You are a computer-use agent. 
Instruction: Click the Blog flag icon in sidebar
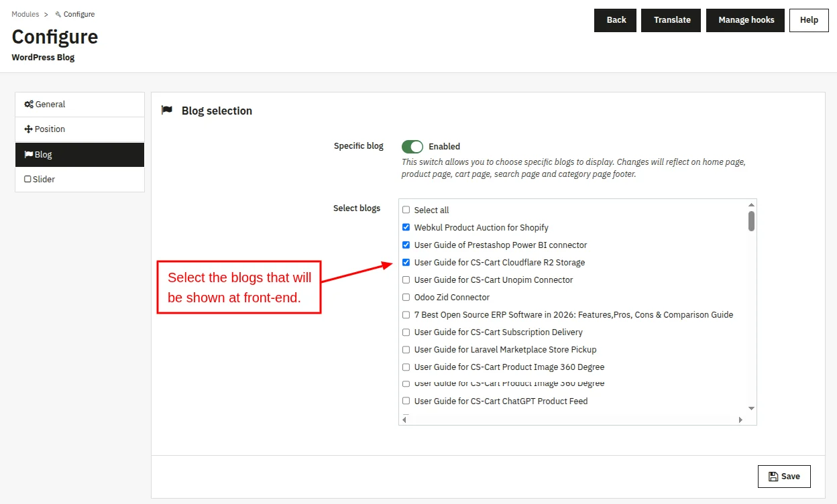point(29,155)
